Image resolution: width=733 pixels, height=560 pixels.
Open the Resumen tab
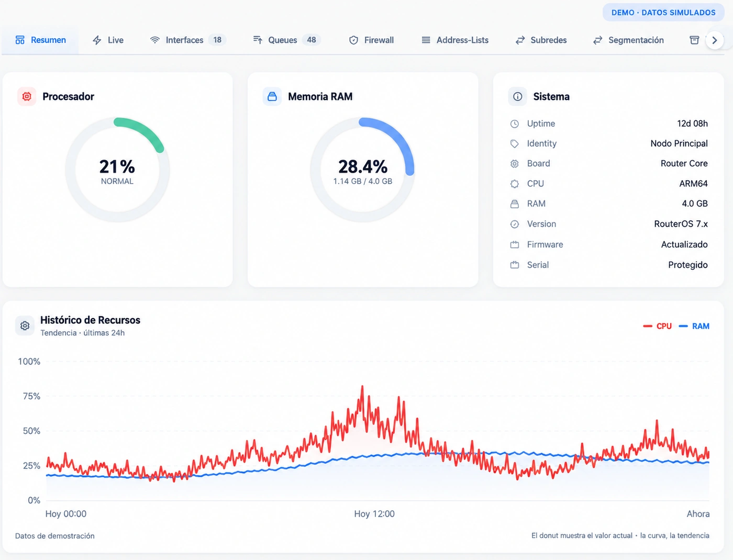point(40,40)
